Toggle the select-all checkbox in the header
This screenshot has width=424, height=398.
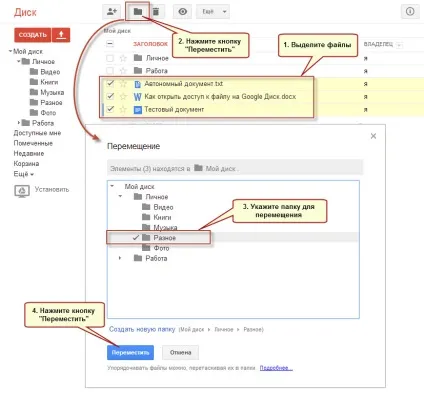click(x=110, y=44)
